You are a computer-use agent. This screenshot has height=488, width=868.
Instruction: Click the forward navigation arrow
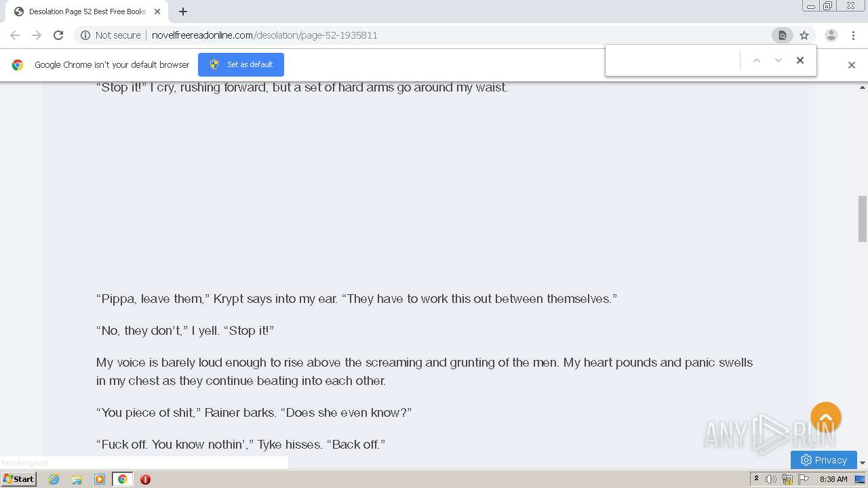point(37,35)
